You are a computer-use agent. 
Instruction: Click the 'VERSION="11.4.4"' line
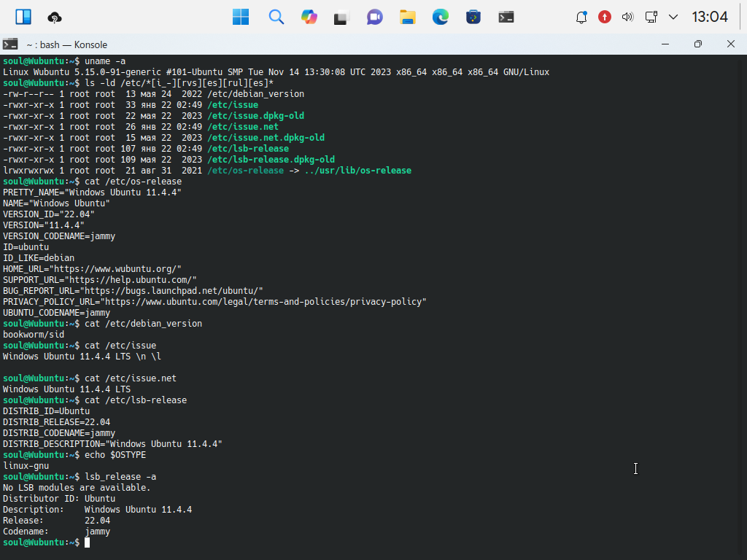coord(44,225)
